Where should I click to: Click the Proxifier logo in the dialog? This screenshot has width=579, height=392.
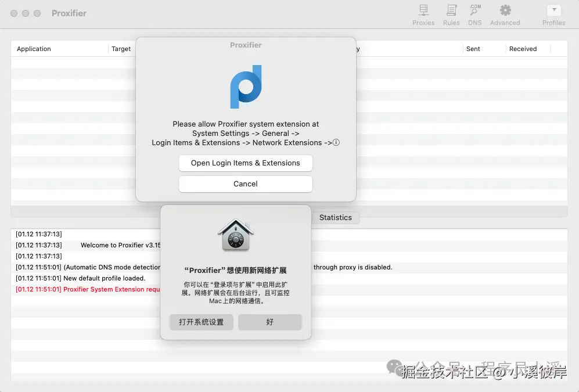[x=246, y=87]
